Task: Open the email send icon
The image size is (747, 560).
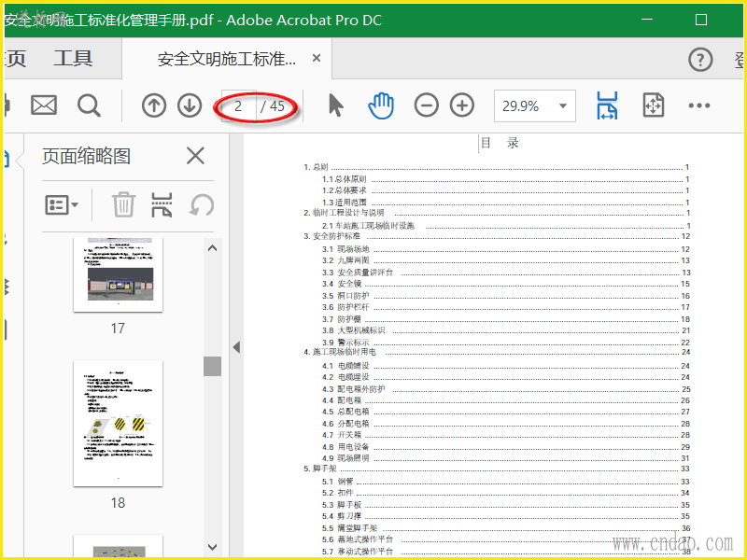Action: pyautogui.click(x=44, y=105)
